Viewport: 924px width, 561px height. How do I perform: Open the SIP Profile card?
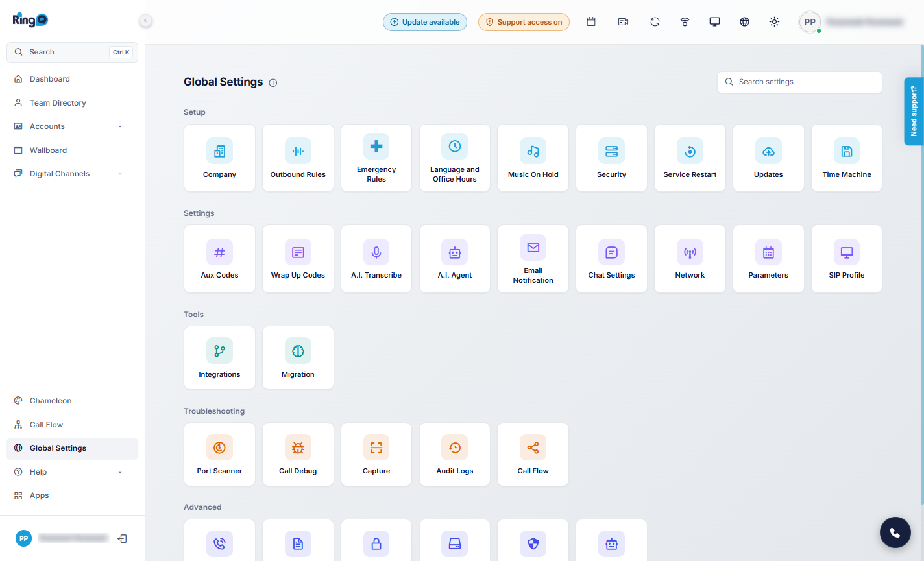tap(847, 259)
